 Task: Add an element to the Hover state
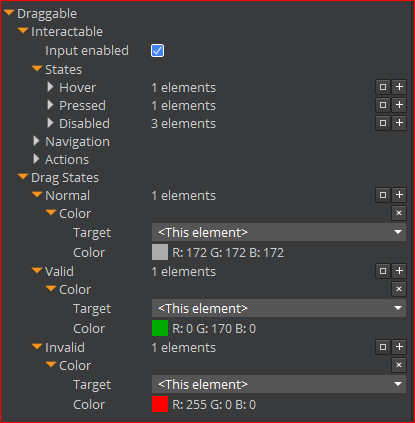(x=399, y=87)
